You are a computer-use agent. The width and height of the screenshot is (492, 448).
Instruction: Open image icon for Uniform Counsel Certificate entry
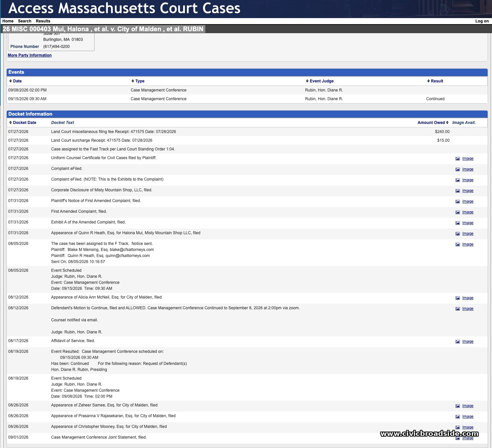pyautogui.click(x=458, y=159)
